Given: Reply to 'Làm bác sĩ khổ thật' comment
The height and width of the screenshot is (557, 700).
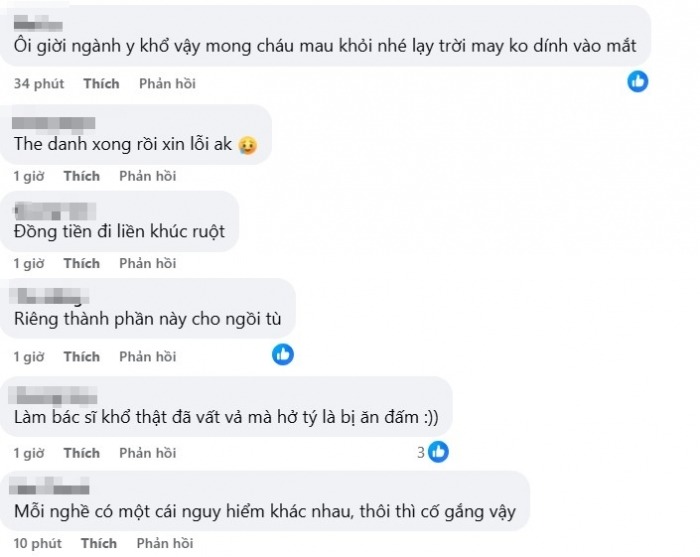Looking at the screenshot, I should tap(148, 453).
